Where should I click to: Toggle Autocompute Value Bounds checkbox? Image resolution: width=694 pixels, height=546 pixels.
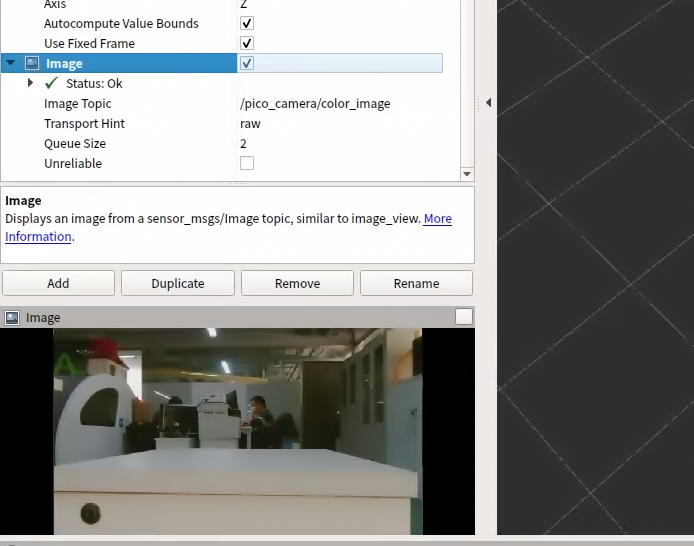pyautogui.click(x=247, y=23)
